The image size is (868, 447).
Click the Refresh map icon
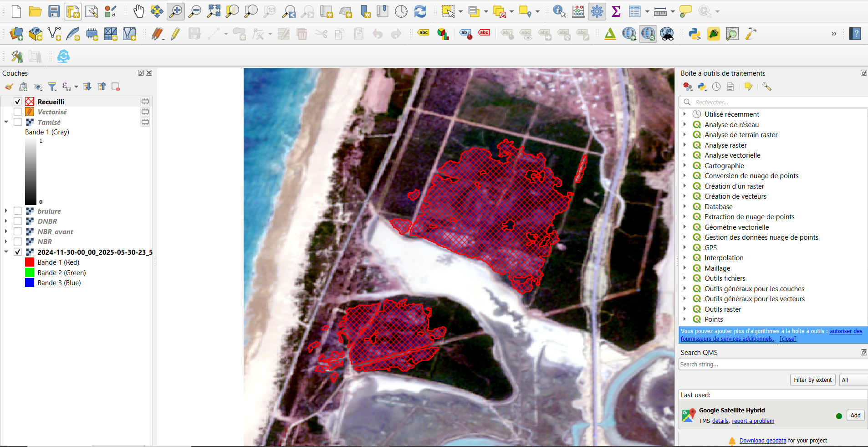point(420,11)
